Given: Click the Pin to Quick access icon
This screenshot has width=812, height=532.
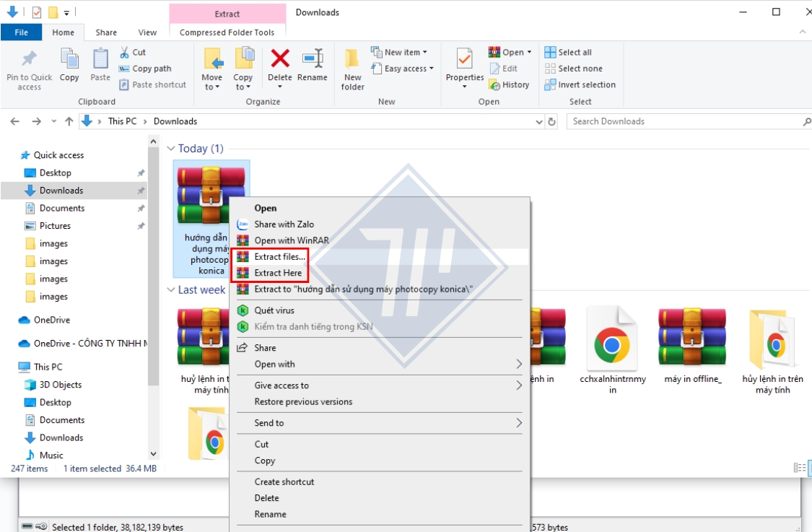Looking at the screenshot, I should 29,59.
